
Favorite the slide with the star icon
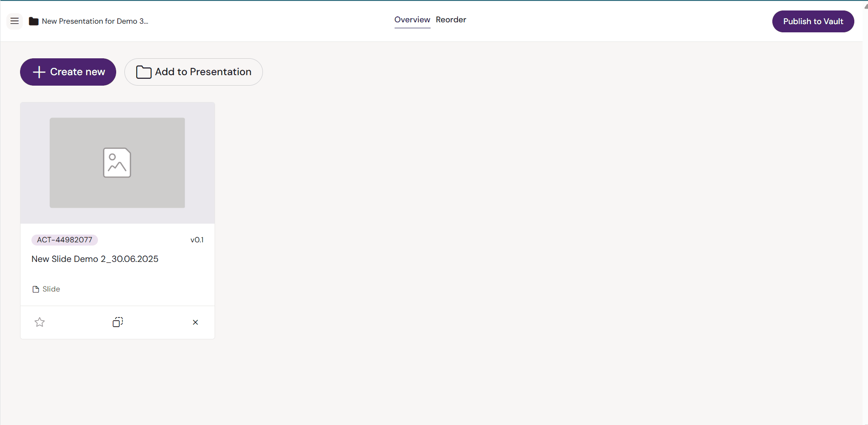click(40, 322)
